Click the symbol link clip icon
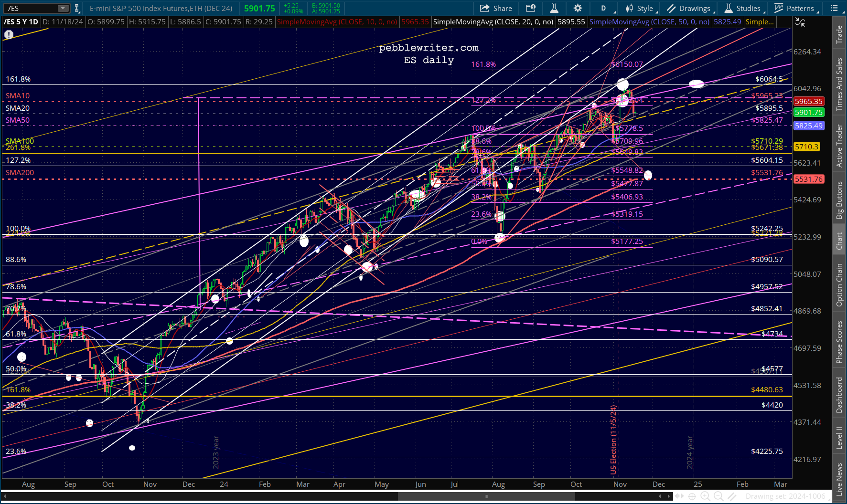Screen dimensions: 847x504 click(76, 8)
